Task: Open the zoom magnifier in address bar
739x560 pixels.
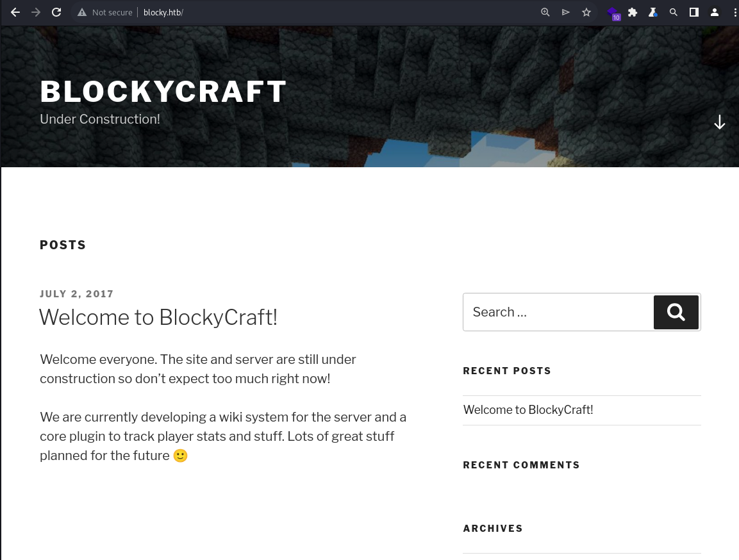Action: 545,12
